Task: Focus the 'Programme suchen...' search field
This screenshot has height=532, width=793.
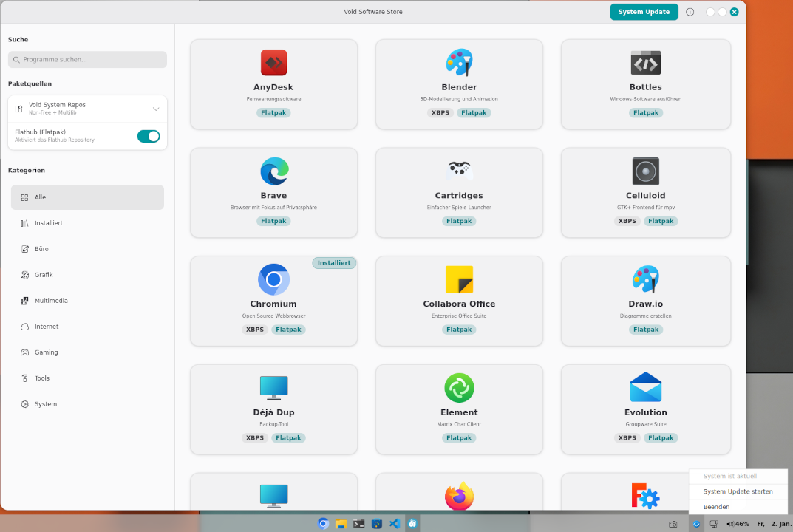Action: tap(87, 60)
